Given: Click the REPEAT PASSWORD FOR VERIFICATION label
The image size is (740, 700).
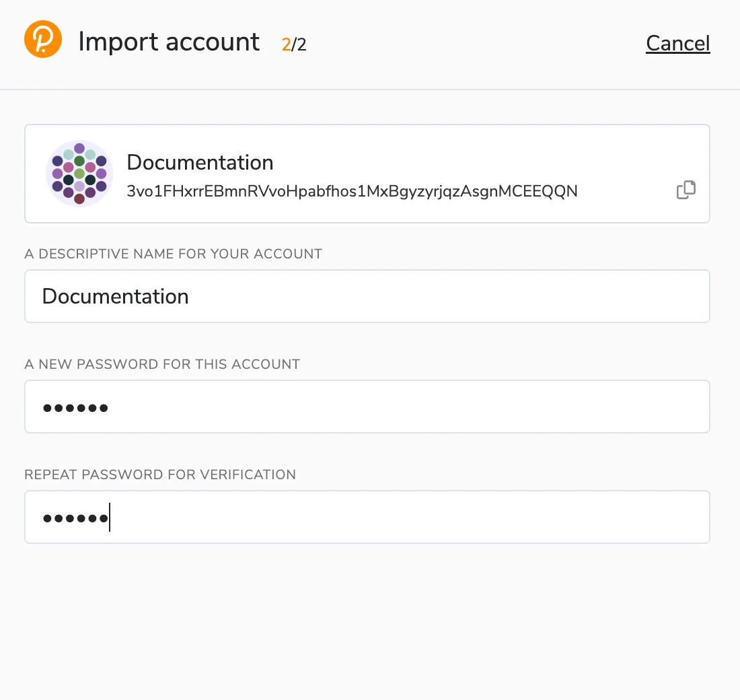Looking at the screenshot, I should 160,475.
